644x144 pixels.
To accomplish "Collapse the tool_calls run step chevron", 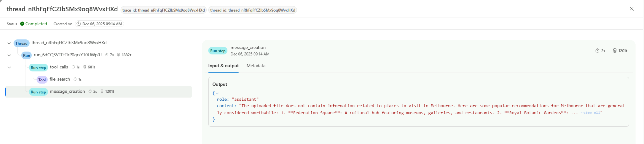I will (9, 68).
